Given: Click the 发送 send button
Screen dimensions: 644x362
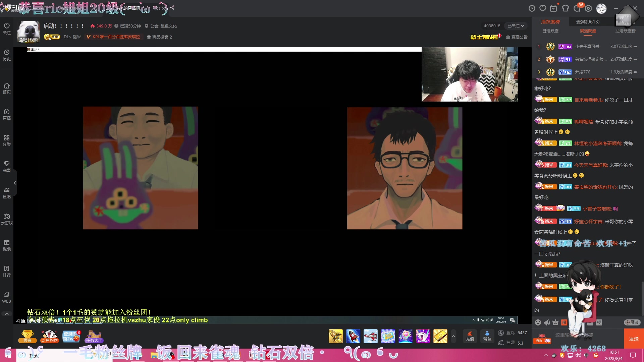Looking at the screenshot, I should pos(634,339).
